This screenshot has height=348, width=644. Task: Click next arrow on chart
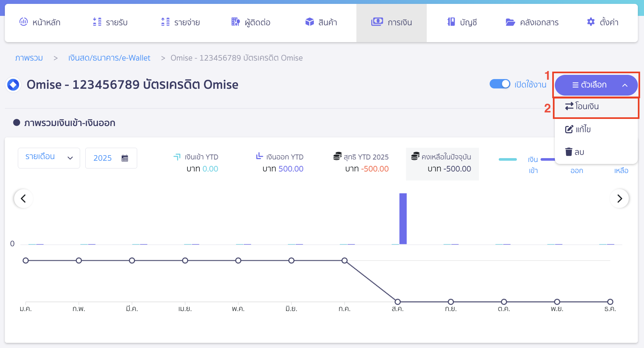pos(619,198)
